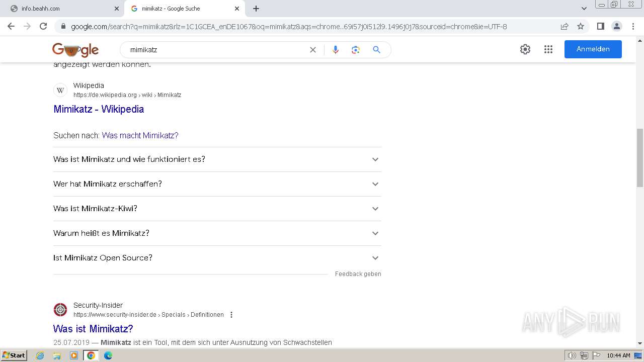Click the scrollbar down arrow
This screenshot has height=362, width=644.
[x=640, y=344]
